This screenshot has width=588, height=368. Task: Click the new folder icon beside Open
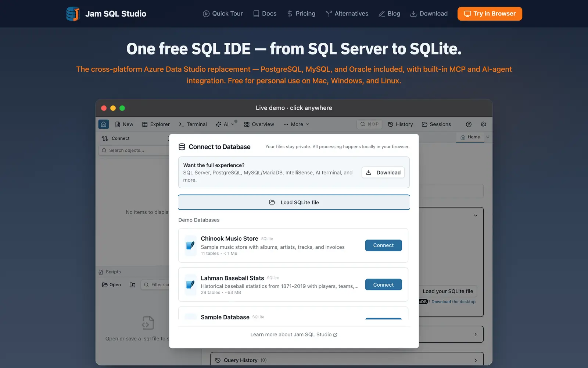coord(133,285)
